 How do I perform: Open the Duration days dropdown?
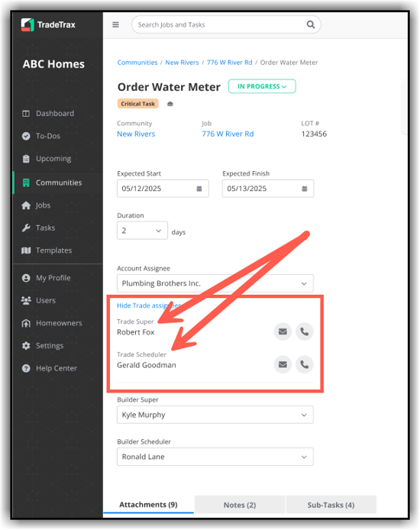(142, 231)
